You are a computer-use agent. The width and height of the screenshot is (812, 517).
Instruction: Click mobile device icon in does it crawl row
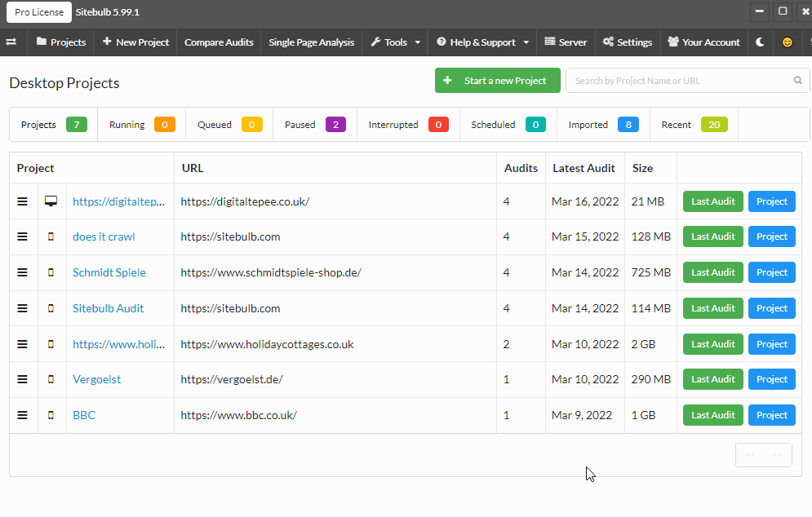[51, 236]
